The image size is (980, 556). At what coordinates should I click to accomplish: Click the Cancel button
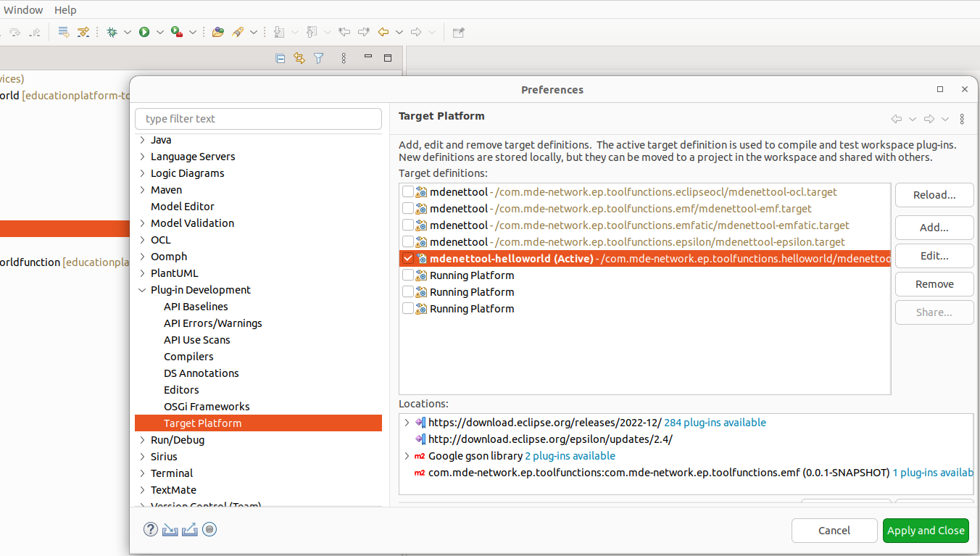[x=834, y=531]
